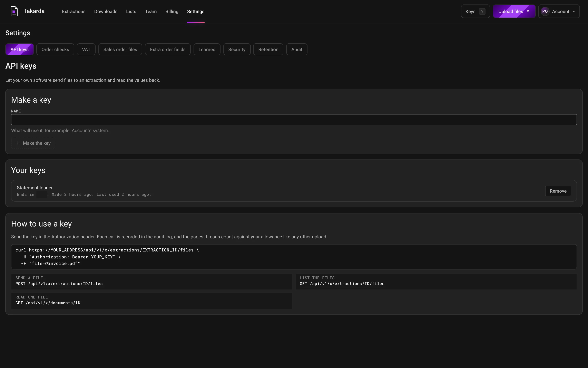Switch to the Order checks tab
This screenshot has height=368, width=588.
(x=55, y=49)
